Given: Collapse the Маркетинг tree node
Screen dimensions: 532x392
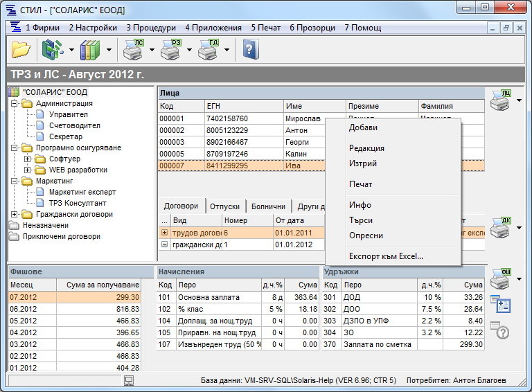Looking at the screenshot, I should click(x=15, y=181).
